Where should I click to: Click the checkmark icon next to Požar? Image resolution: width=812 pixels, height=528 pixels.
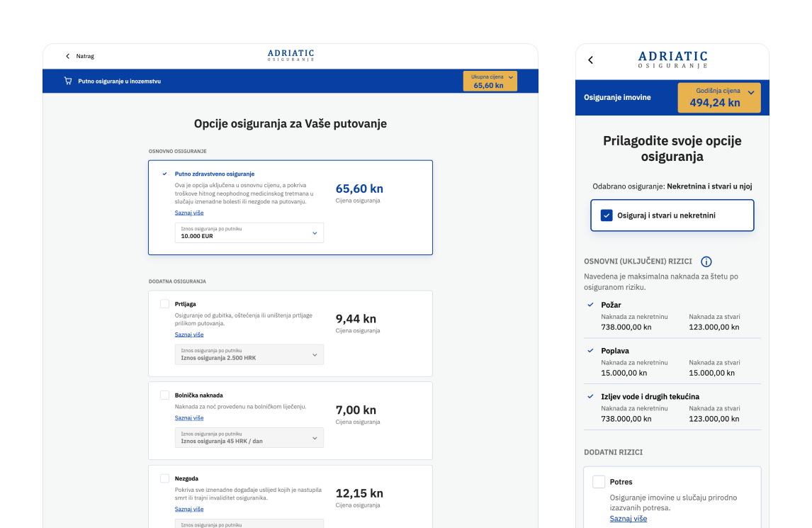(x=591, y=305)
